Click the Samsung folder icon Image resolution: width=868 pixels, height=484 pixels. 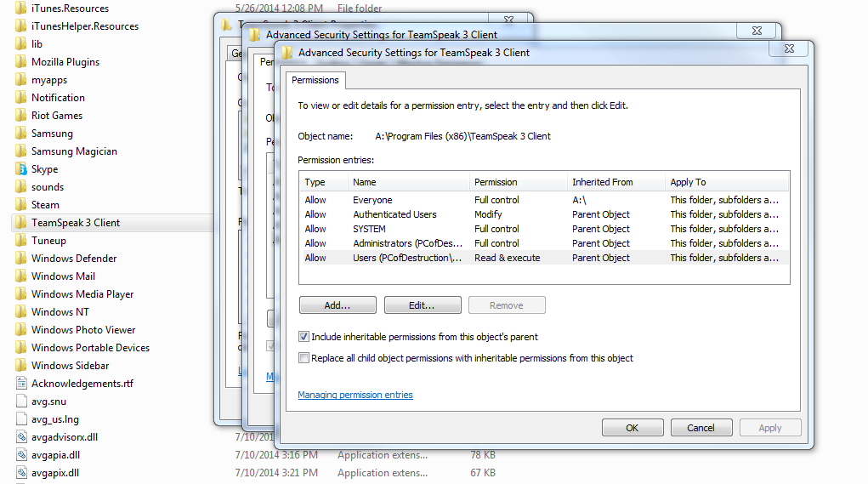[21, 133]
